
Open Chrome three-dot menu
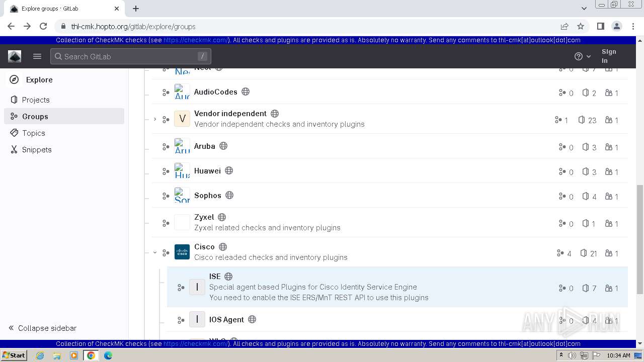tap(632, 26)
